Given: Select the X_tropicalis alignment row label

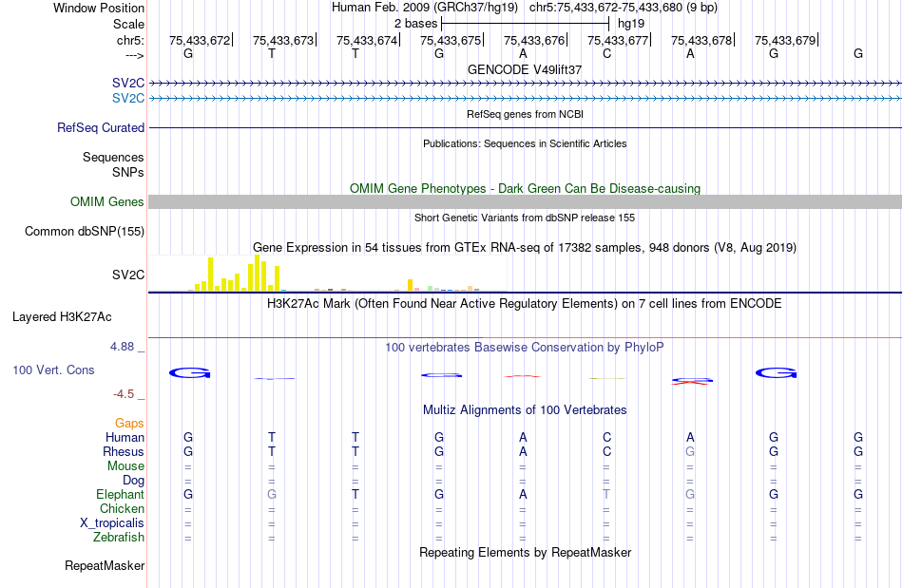Looking at the screenshot, I should 112,523.
